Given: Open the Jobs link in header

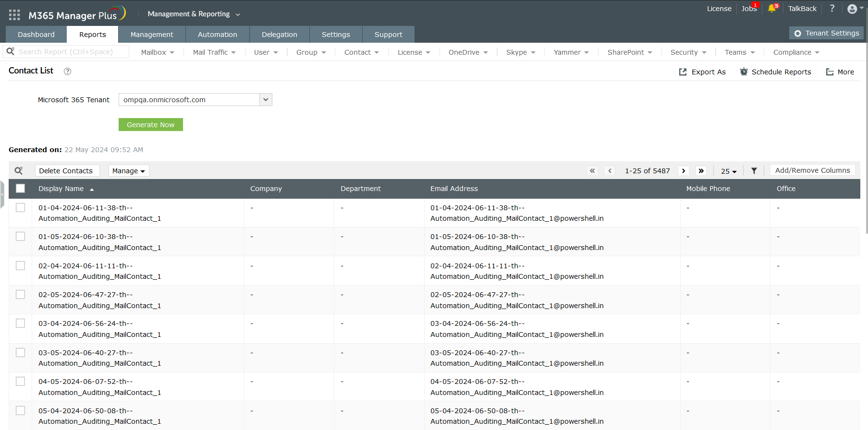Looking at the screenshot, I should [749, 9].
